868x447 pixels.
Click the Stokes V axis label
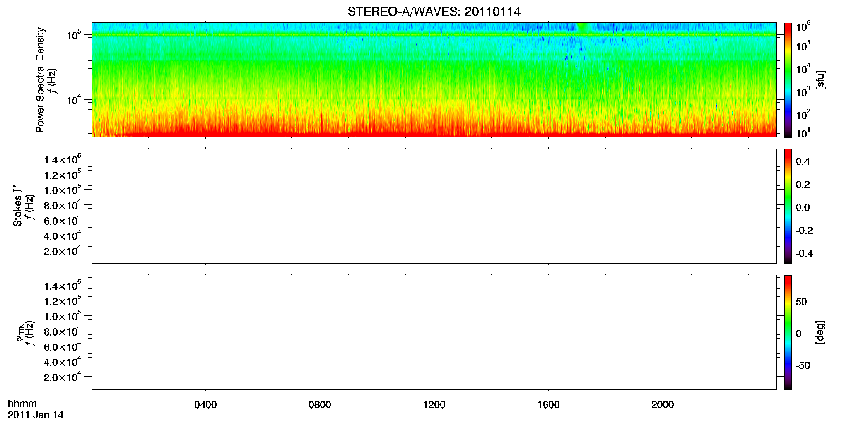[17, 206]
